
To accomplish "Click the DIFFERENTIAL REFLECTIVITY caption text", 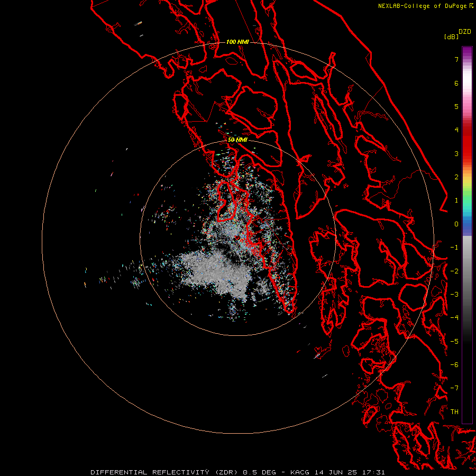I will click(150, 472).
